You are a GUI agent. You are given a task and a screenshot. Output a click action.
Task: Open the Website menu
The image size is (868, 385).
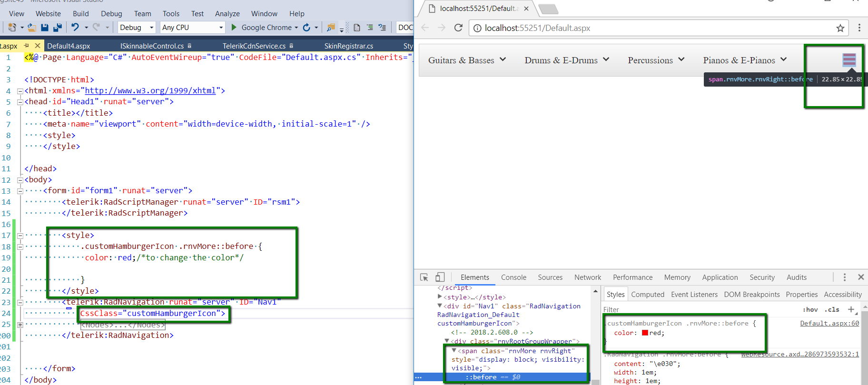tap(49, 14)
